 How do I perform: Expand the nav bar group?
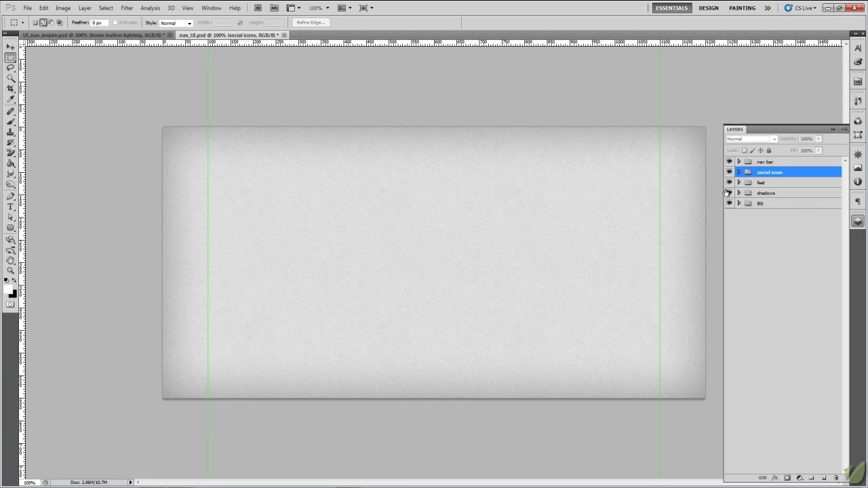pos(739,162)
